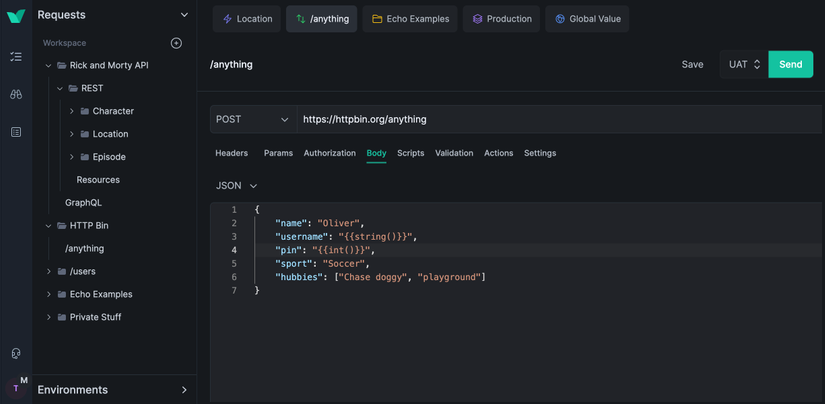Viewport: 825px width, 404px height.
Task: Collapse the Requests panel chevron
Action: (x=184, y=15)
